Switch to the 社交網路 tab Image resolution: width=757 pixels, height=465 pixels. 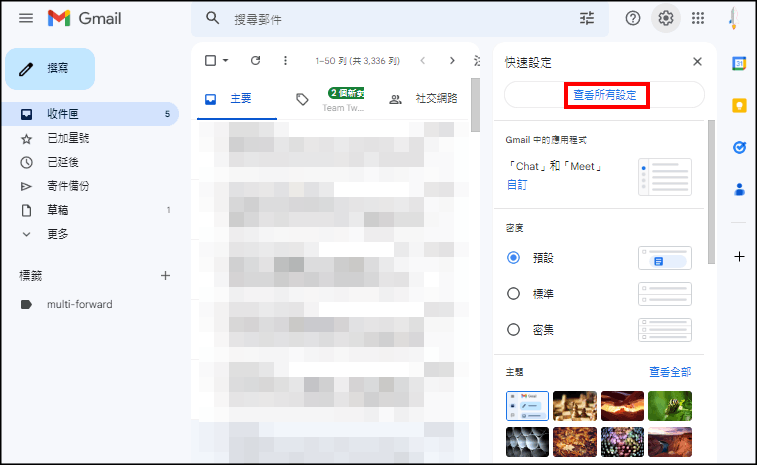point(425,99)
